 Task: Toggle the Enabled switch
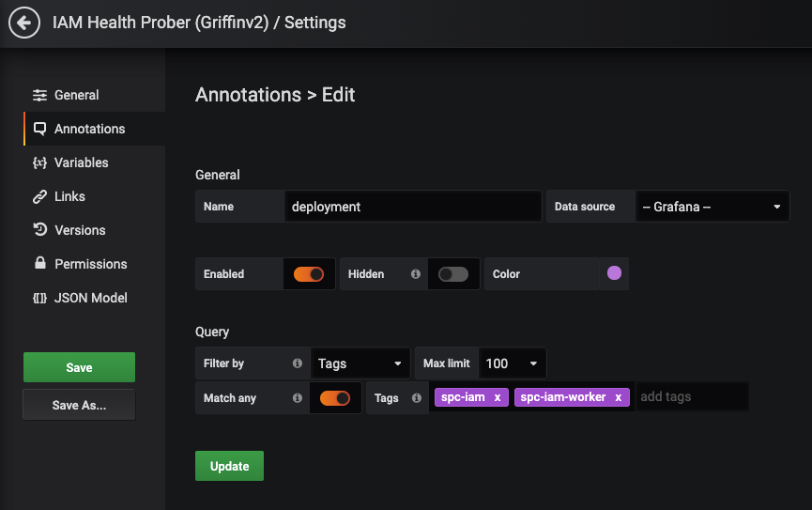click(309, 273)
